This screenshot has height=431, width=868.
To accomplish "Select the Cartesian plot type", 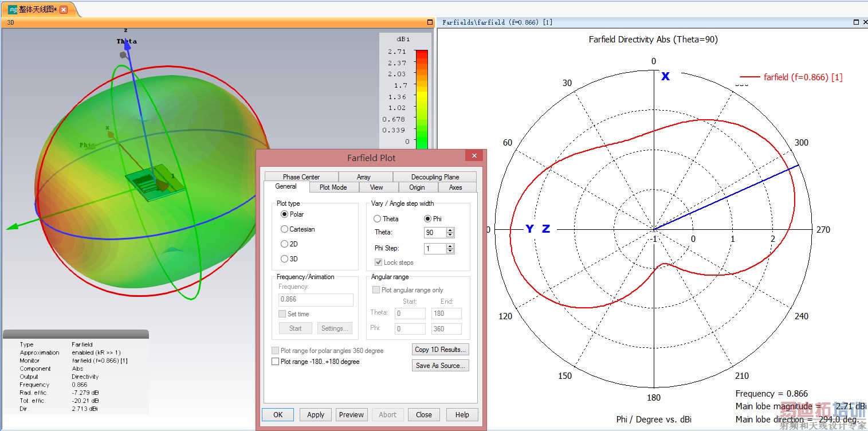I will point(285,229).
